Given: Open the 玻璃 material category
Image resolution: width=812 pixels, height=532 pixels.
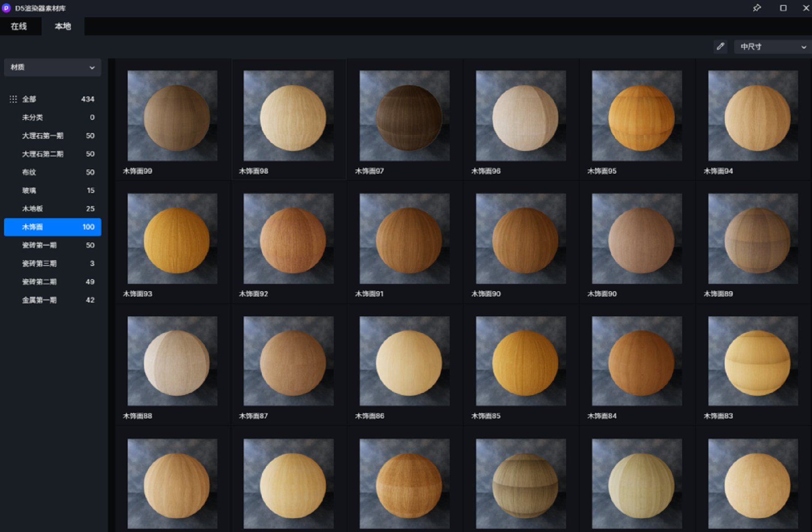Looking at the screenshot, I should click(x=29, y=191).
